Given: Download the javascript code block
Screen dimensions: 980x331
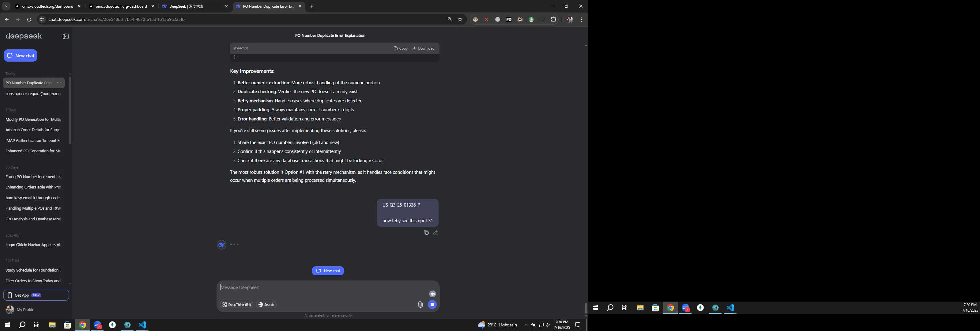Looking at the screenshot, I should 424,48.
